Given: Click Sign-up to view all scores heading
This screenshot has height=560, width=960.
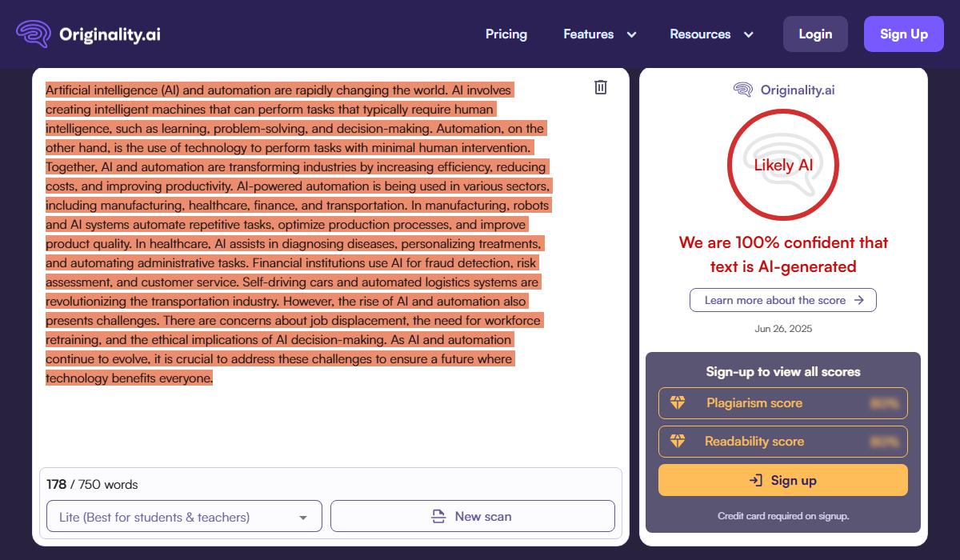Looking at the screenshot, I should click(783, 371).
